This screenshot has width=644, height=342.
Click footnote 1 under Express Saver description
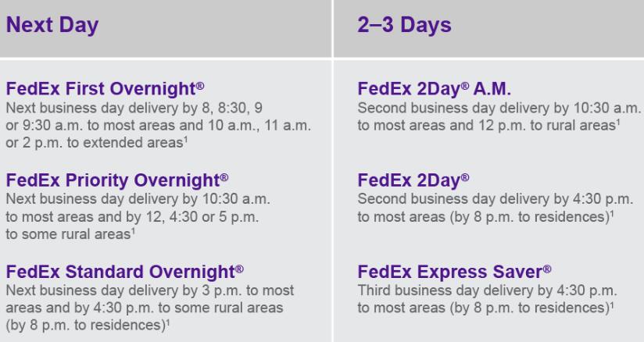click(x=611, y=305)
